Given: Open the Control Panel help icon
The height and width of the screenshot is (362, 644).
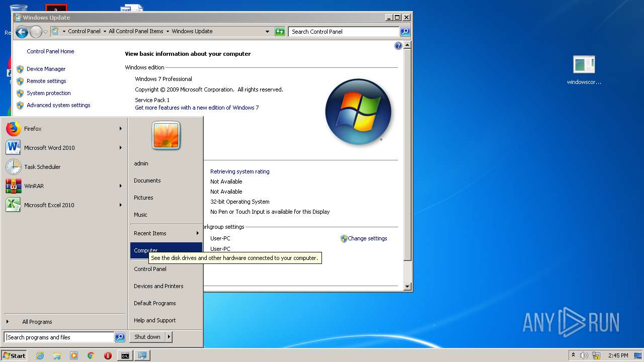Looking at the screenshot, I should point(398,46).
